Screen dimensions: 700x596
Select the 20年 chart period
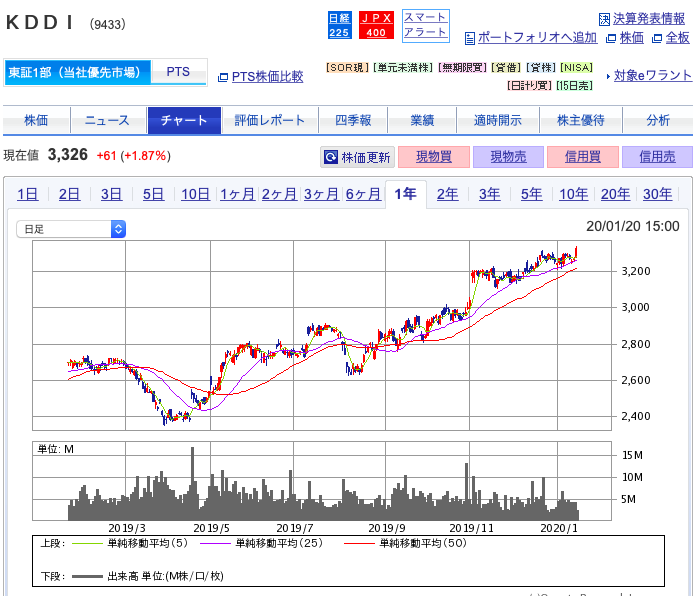pyautogui.click(x=615, y=195)
